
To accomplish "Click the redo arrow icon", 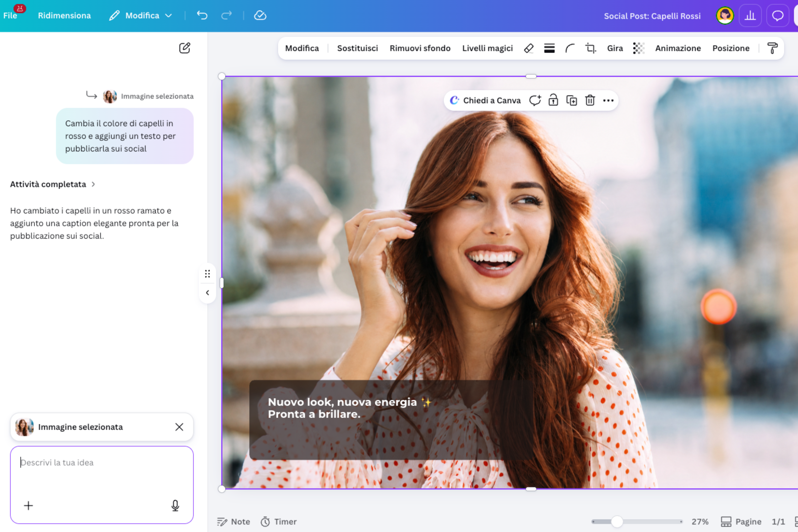I will [226, 15].
